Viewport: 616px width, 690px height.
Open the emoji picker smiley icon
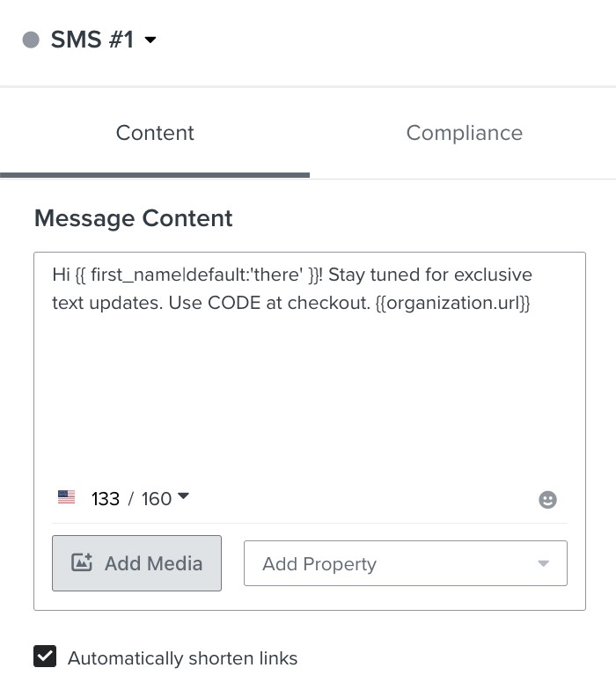pyautogui.click(x=547, y=500)
